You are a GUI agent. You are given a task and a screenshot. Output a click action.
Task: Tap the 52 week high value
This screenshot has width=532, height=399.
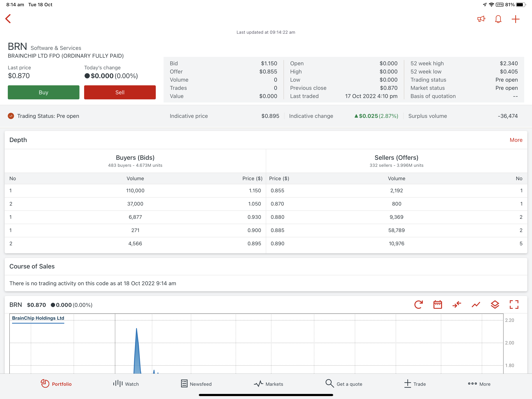(509, 63)
